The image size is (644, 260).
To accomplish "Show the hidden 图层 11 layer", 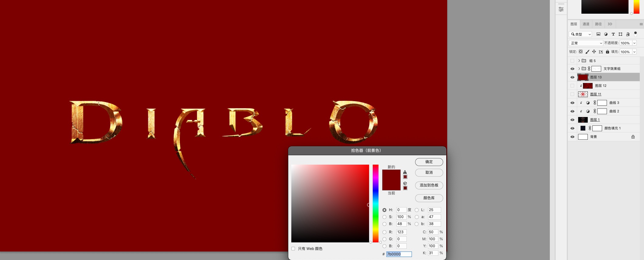I will click(572, 94).
